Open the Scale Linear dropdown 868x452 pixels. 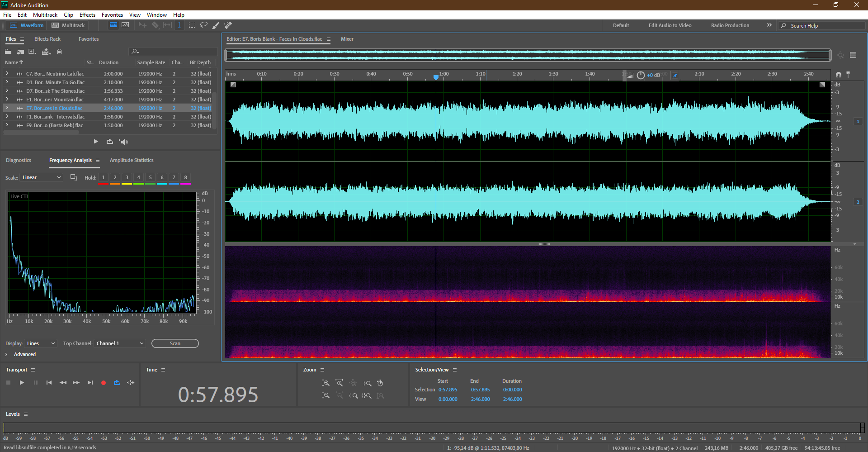point(41,177)
